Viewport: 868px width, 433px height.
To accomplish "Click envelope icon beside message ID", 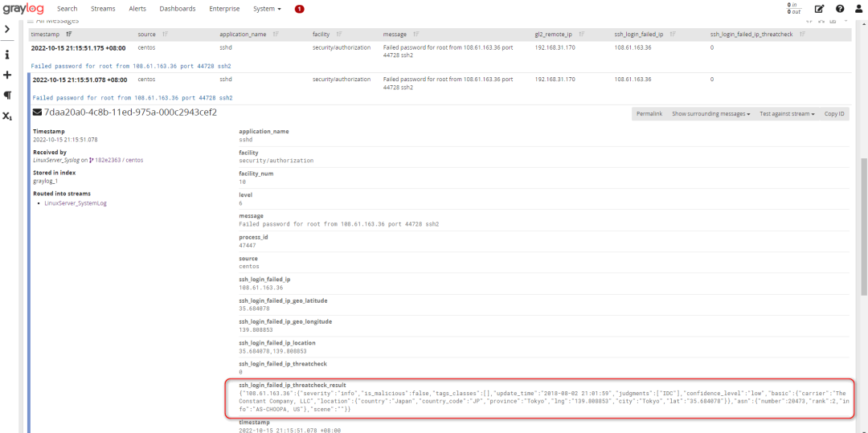I will pos(37,112).
